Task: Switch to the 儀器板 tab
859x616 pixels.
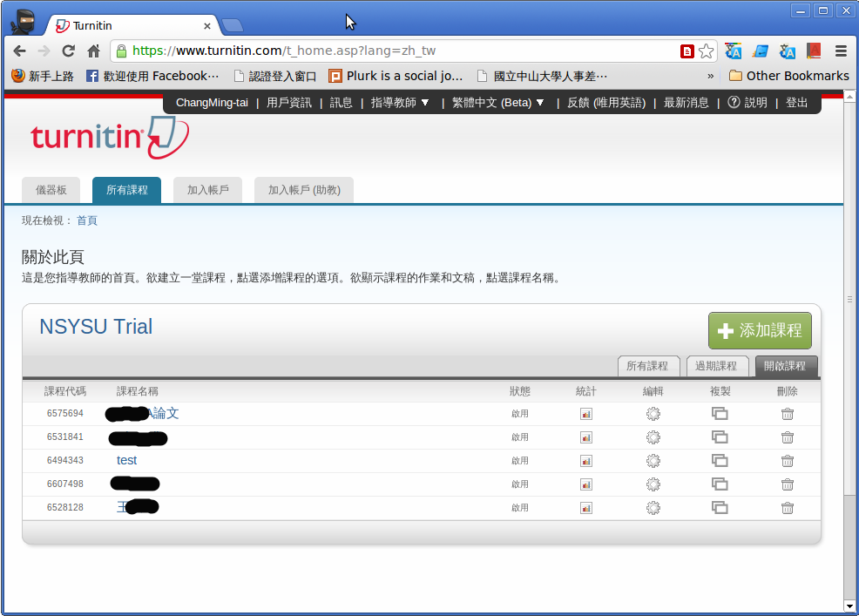Action: [x=51, y=190]
